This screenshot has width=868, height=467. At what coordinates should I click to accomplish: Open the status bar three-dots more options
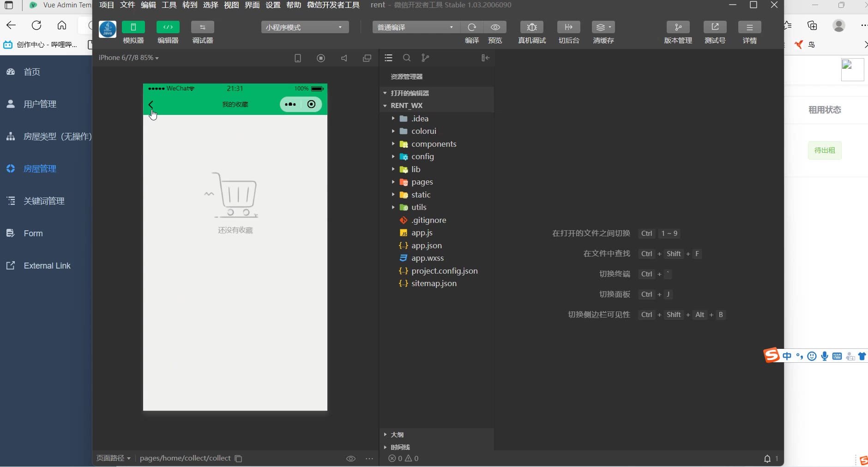(369, 459)
